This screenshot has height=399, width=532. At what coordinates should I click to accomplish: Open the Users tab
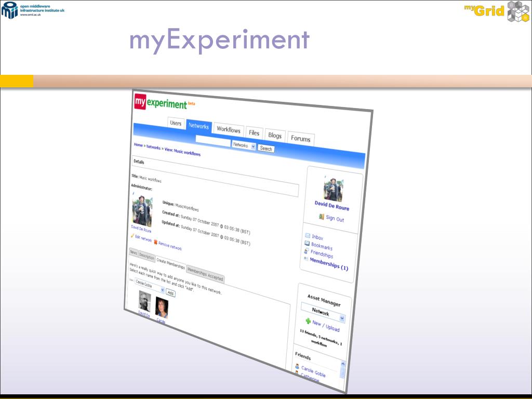[176, 123]
